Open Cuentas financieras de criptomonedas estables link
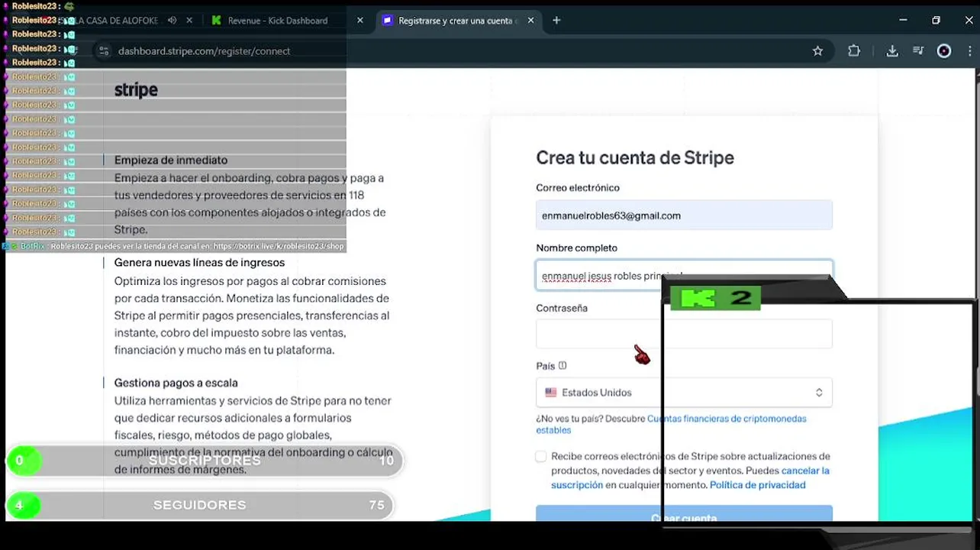The width and height of the screenshot is (980, 550). (671, 424)
